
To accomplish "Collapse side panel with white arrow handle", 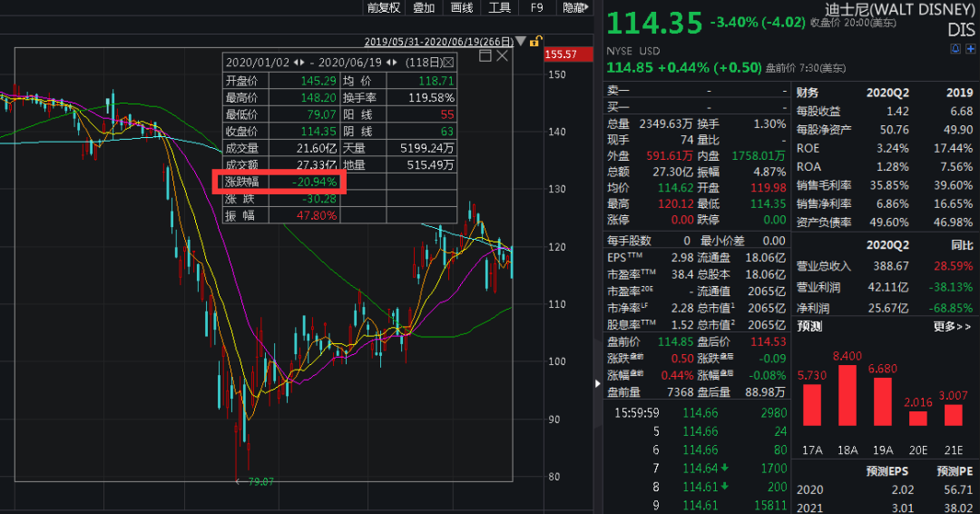I will point(597,384).
